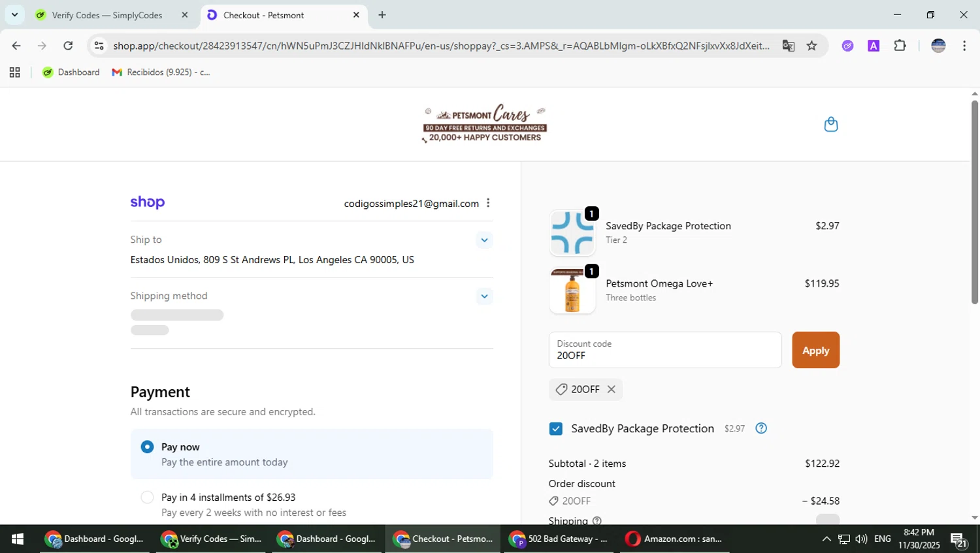Open Dashboard bookmark
The image size is (980, 553).
point(71,72)
